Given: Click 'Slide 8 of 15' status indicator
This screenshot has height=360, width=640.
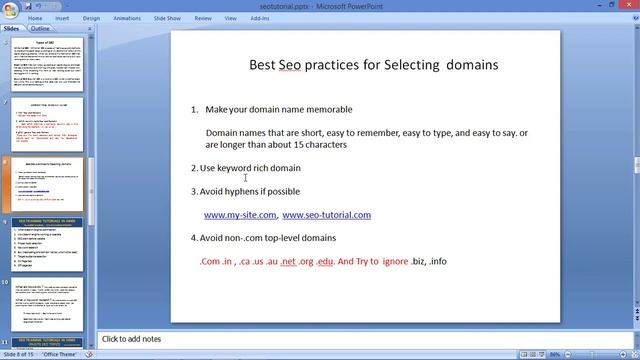Looking at the screenshot, I should pyautogui.click(x=19, y=354).
